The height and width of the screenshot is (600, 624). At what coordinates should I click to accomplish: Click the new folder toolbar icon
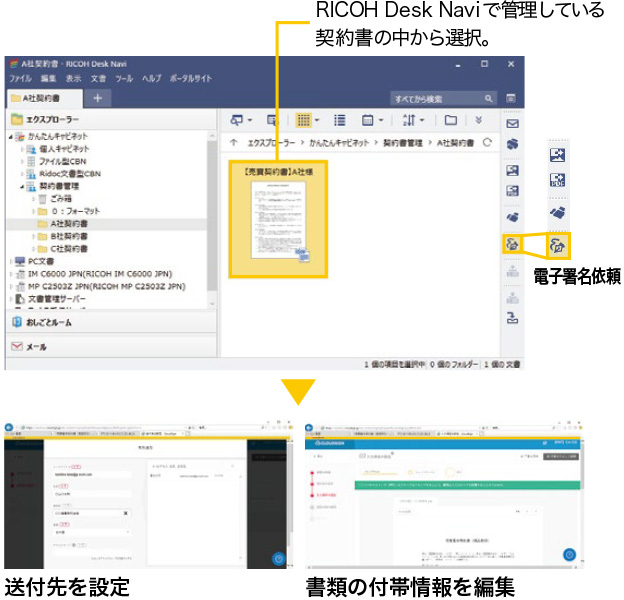[450, 120]
